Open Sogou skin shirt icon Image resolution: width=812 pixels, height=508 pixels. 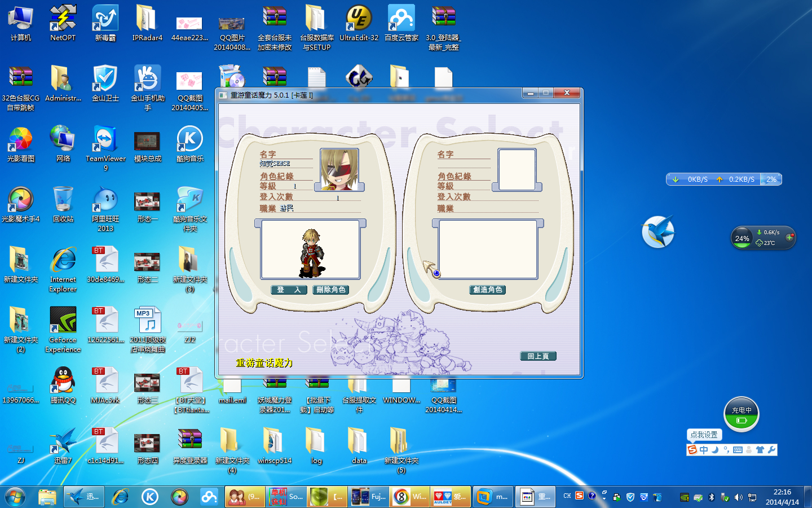[760, 450]
